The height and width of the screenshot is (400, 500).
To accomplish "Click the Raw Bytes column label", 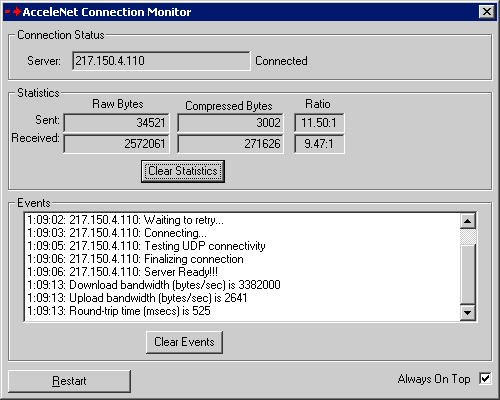I will pos(118,104).
